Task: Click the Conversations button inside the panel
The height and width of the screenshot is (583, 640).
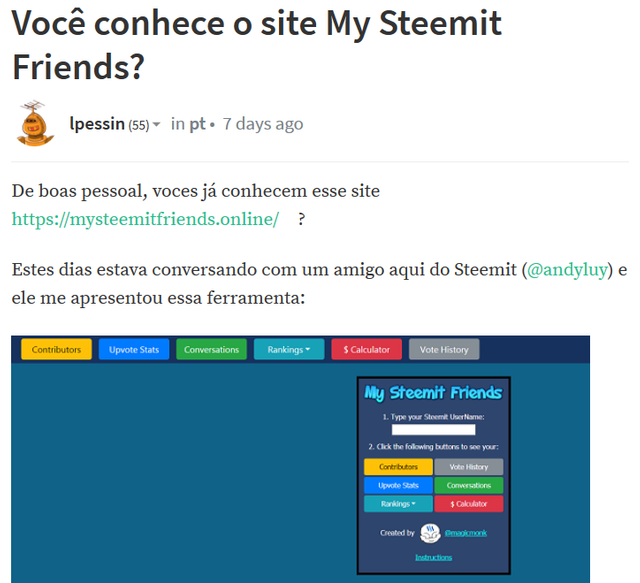Action: click(469, 485)
